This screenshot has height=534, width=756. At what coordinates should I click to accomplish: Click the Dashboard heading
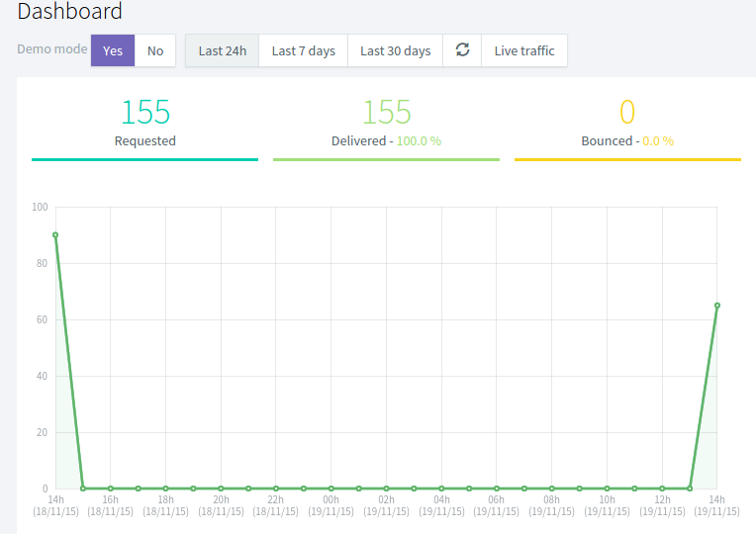(x=69, y=11)
